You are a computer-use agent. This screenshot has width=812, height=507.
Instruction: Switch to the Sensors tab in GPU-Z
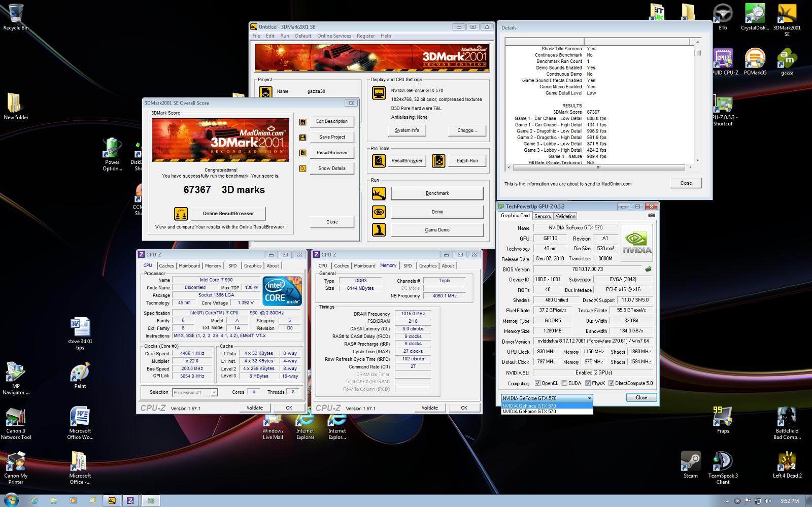pos(543,216)
